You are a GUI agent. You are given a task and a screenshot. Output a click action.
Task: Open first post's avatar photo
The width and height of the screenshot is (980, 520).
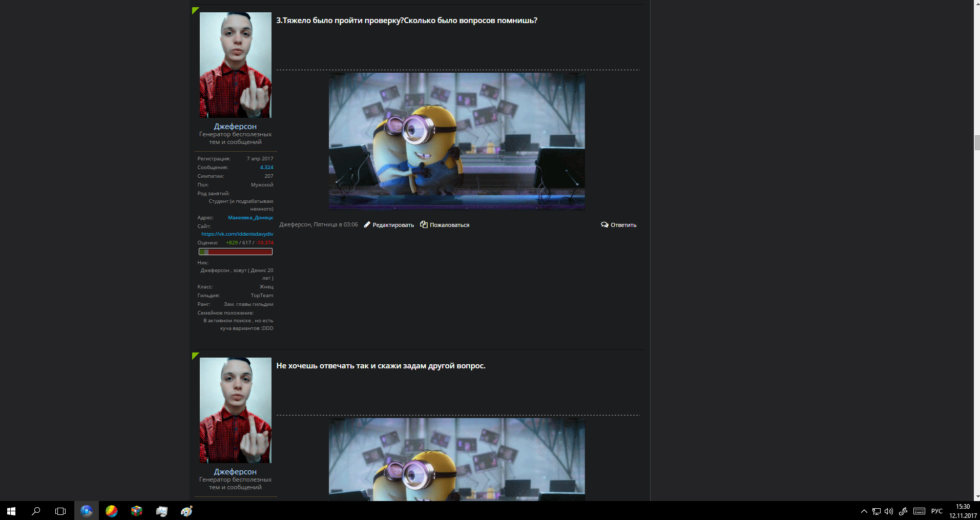click(x=235, y=65)
